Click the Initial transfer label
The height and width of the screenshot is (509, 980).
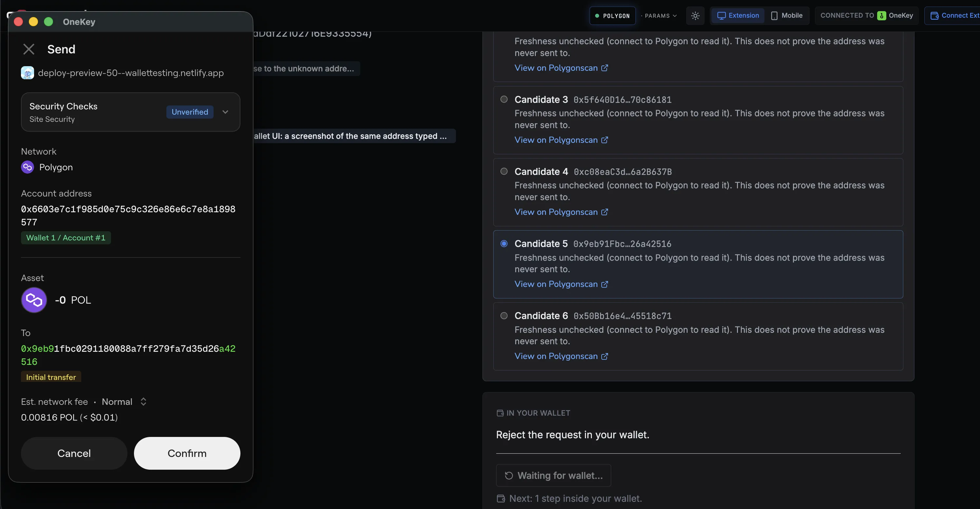click(51, 377)
